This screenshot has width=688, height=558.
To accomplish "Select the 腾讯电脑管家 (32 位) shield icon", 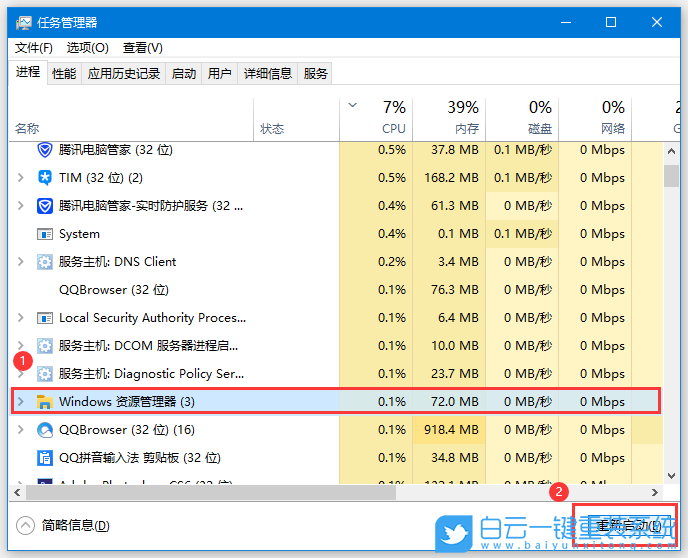I will (44, 150).
